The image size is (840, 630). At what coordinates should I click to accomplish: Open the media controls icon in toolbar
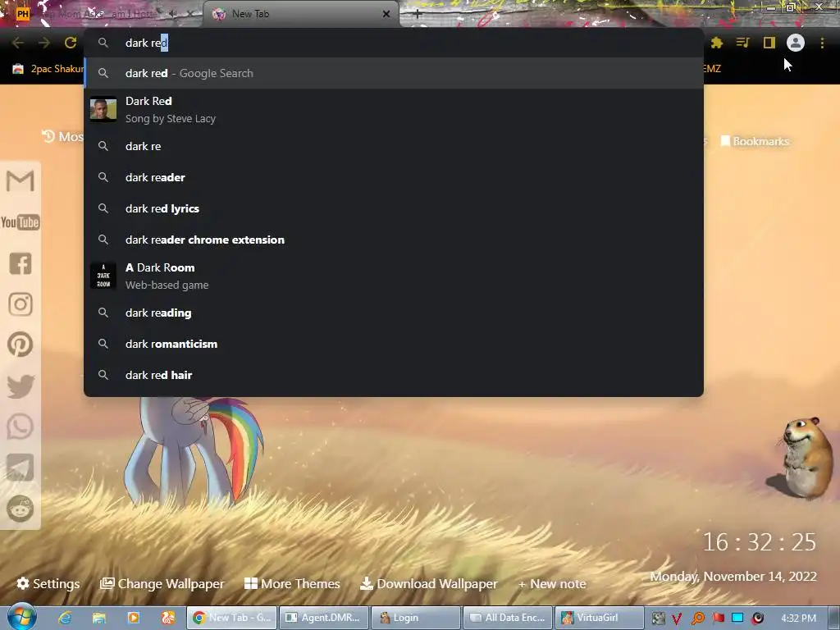coord(742,43)
